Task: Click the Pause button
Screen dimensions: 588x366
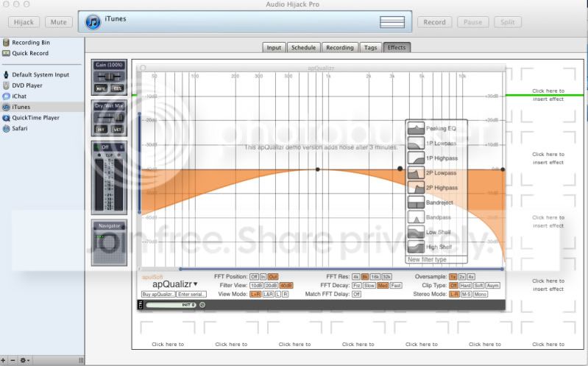Action: [473, 22]
